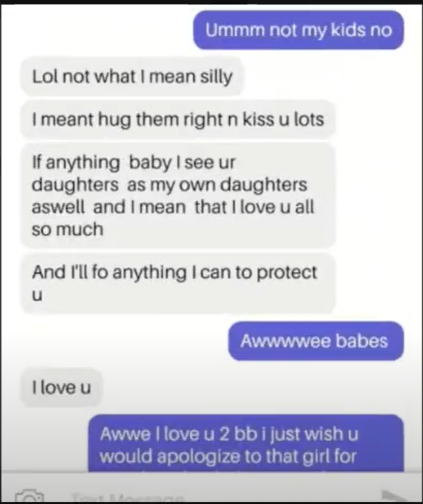Click the word 'aswell' in the long message
Viewport: 423px width, 504px height.
58,207
